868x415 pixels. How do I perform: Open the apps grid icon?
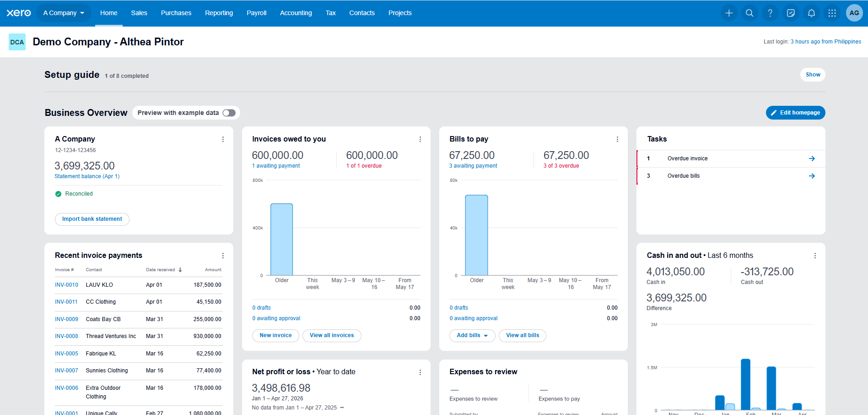tap(832, 13)
